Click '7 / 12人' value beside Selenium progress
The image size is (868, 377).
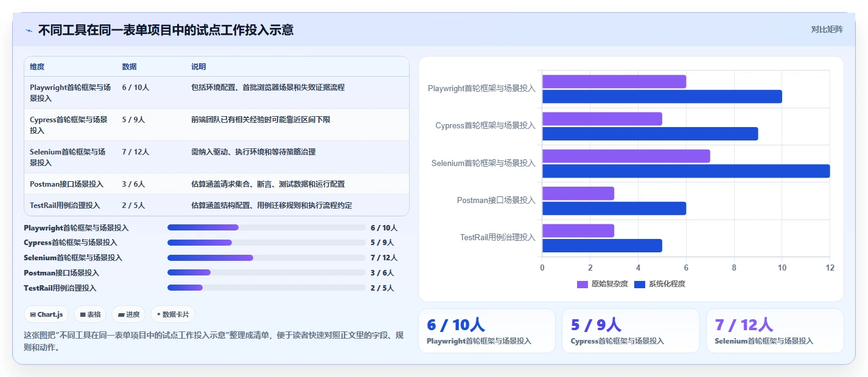[x=384, y=258]
